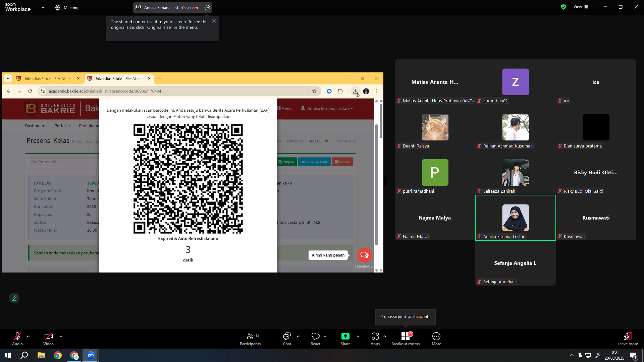Open a new browser tab
This screenshot has width=644, height=362.
(x=160, y=78)
